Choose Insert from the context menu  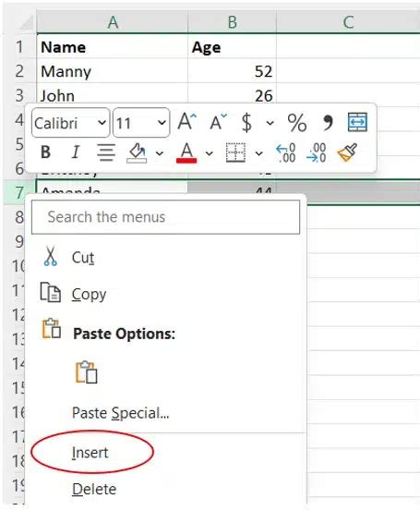point(90,453)
